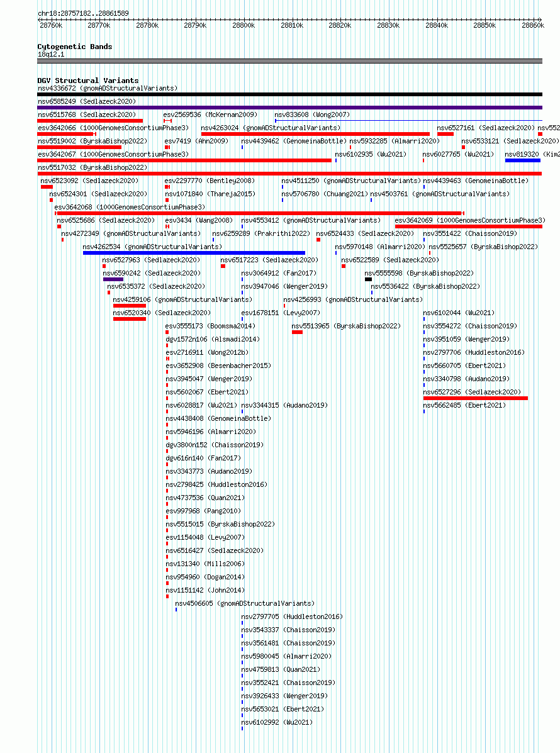The height and width of the screenshot is (753, 560).
Task: Select the nsv6259289 (Prakrithi2022) label
Action: coord(261,233)
